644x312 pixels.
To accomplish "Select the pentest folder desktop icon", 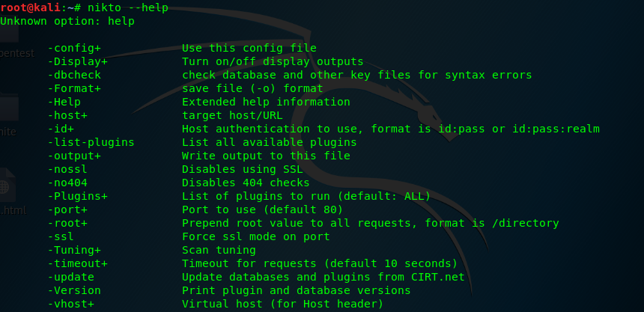I will [12, 41].
